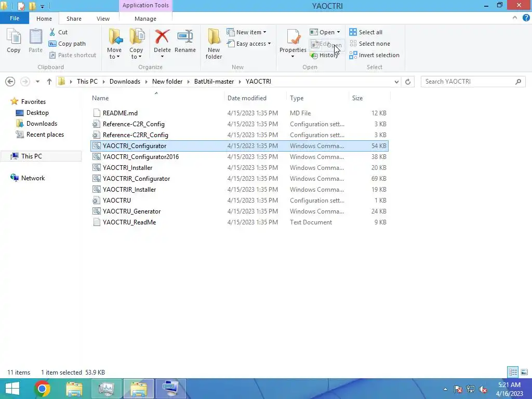Click Paste shortcut option
This screenshot has height=399, width=532.
point(73,55)
